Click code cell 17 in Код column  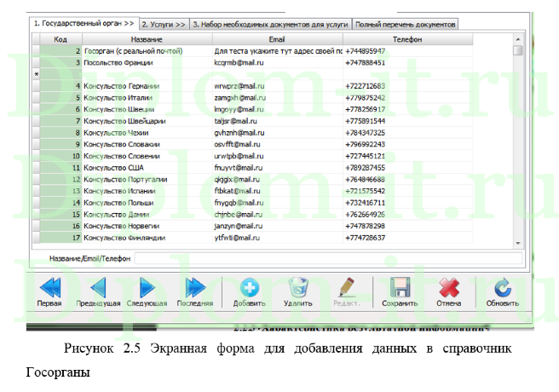(61, 238)
